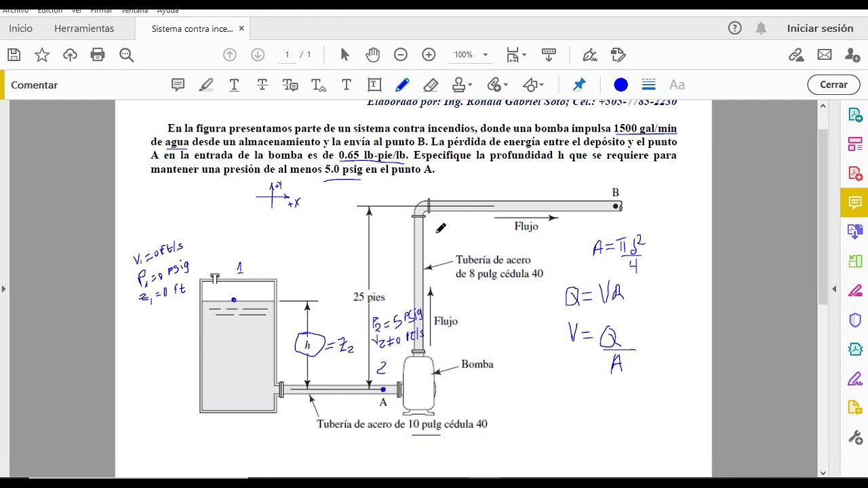This screenshot has width=868, height=488.
Task: Go to the previous page arrow
Action: (x=229, y=55)
